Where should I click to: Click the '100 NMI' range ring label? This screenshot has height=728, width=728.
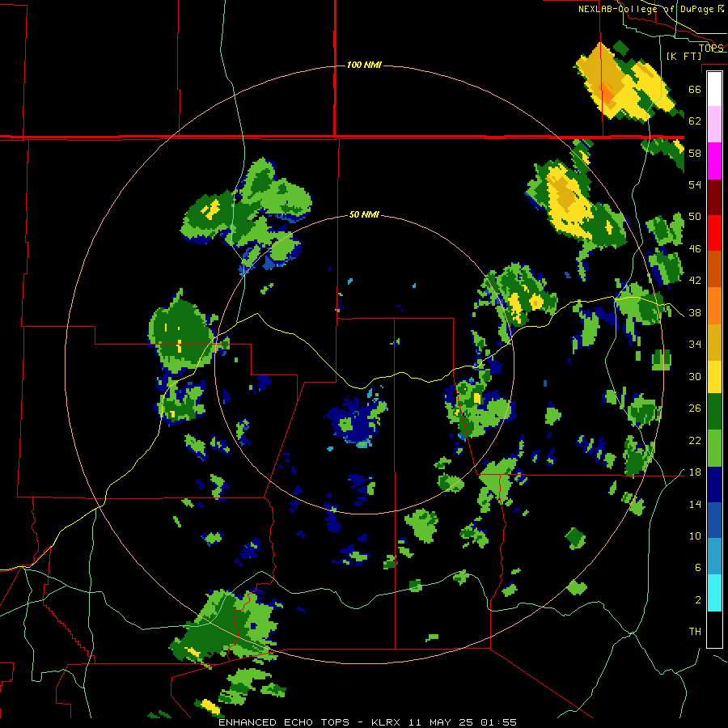(x=364, y=65)
